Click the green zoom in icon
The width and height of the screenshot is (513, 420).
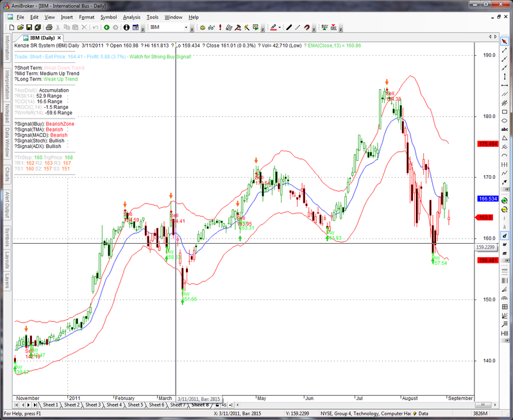505,201
